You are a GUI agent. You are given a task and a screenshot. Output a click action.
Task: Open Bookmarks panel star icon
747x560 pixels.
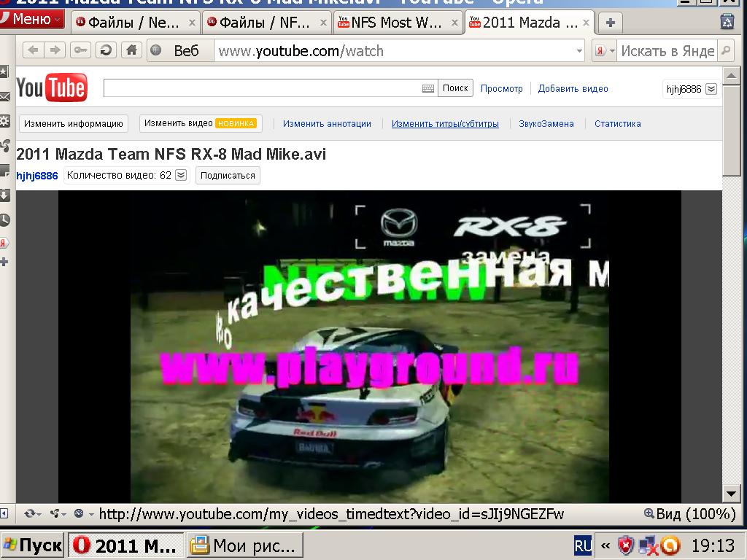coord(4,72)
